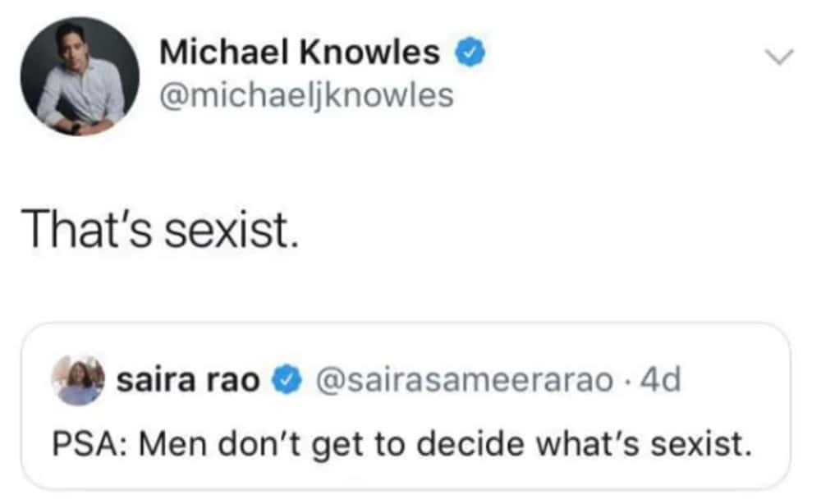Click the word "PSA:" in quoted tweet
The image size is (821, 504).
click(89, 444)
